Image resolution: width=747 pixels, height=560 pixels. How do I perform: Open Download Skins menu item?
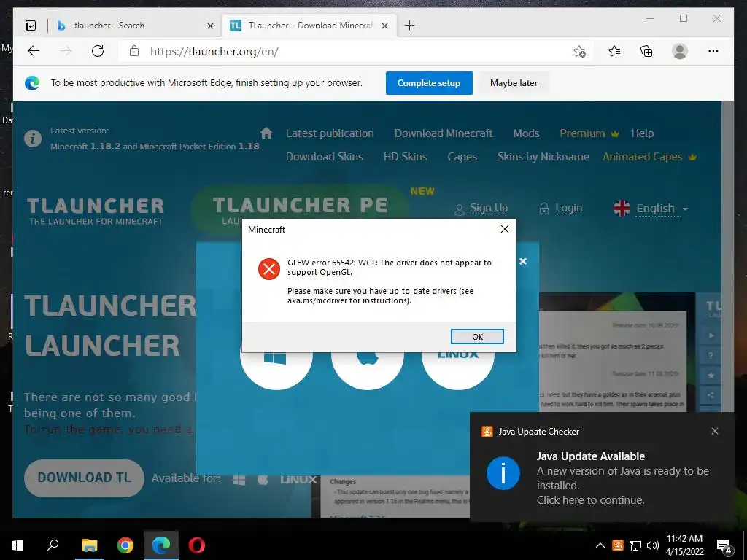pos(325,157)
